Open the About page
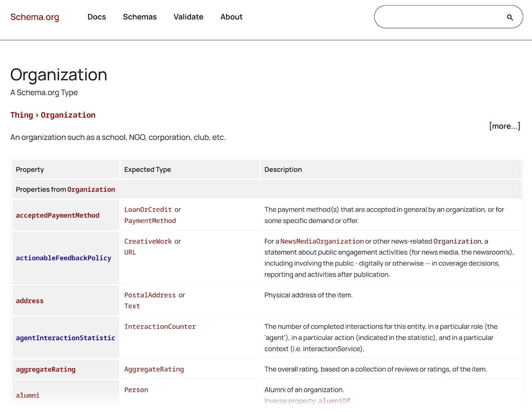Image resolution: width=532 pixels, height=412 pixels. pyautogui.click(x=231, y=17)
